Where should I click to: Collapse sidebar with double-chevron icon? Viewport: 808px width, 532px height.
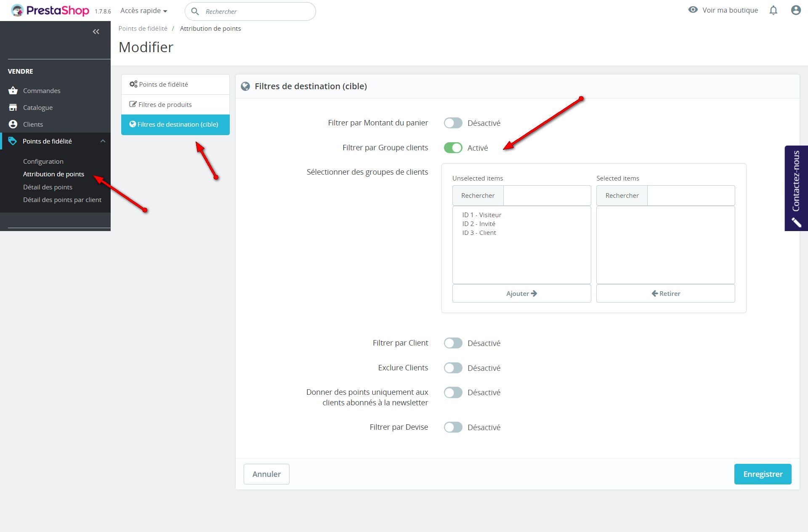(x=96, y=32)
